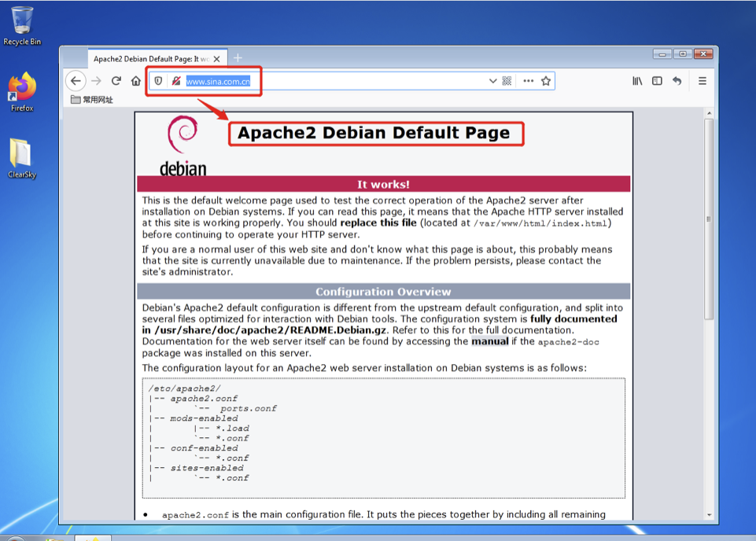This screenshot has height=541, width=756.
Task: Expand the address bar history dropdown
Action: click(x=492, y=81)
